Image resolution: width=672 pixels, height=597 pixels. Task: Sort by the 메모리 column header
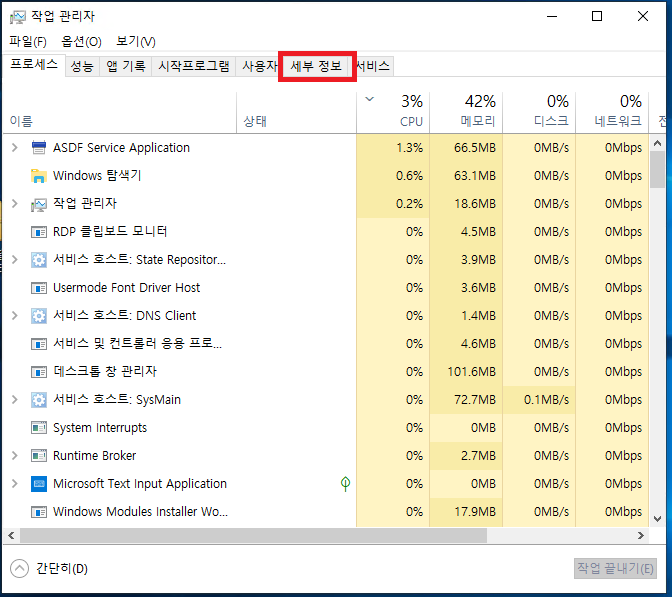(x=466, y=112)
